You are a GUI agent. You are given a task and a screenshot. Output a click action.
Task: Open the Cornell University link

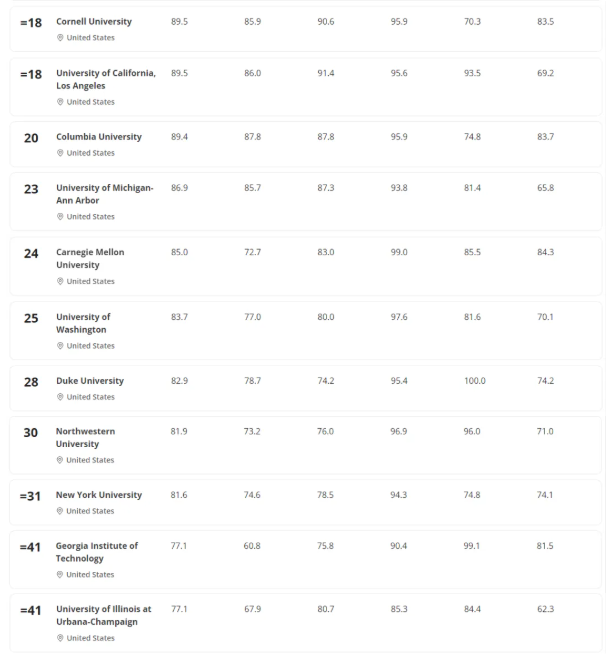(93, 21)
